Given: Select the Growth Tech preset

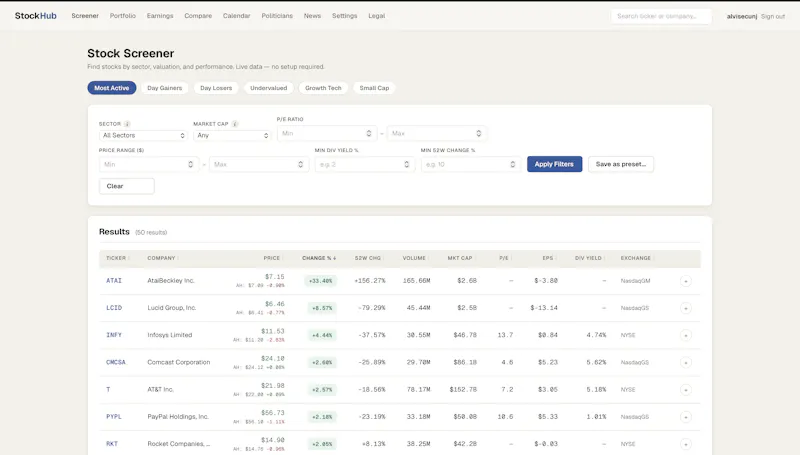Looking at the screenshot, I should [x=323, y=88].
